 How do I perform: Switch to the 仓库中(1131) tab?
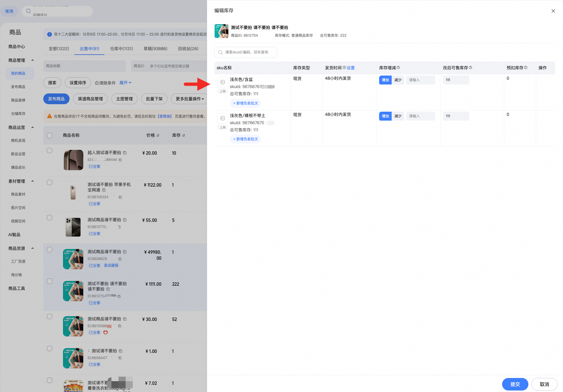point(121,49)
